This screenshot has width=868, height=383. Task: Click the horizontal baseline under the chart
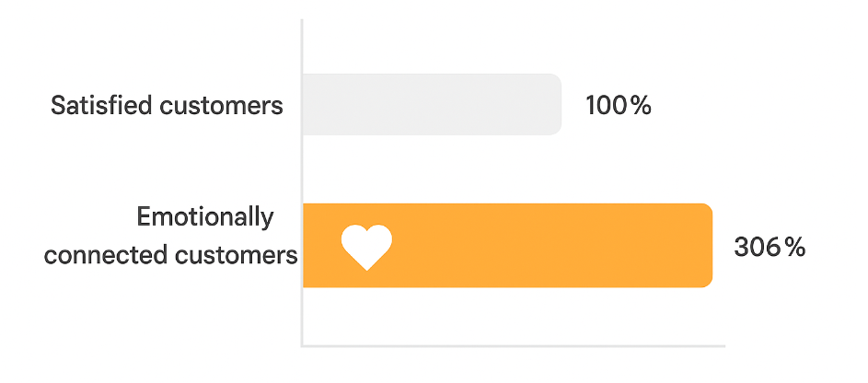pos(514,346)
